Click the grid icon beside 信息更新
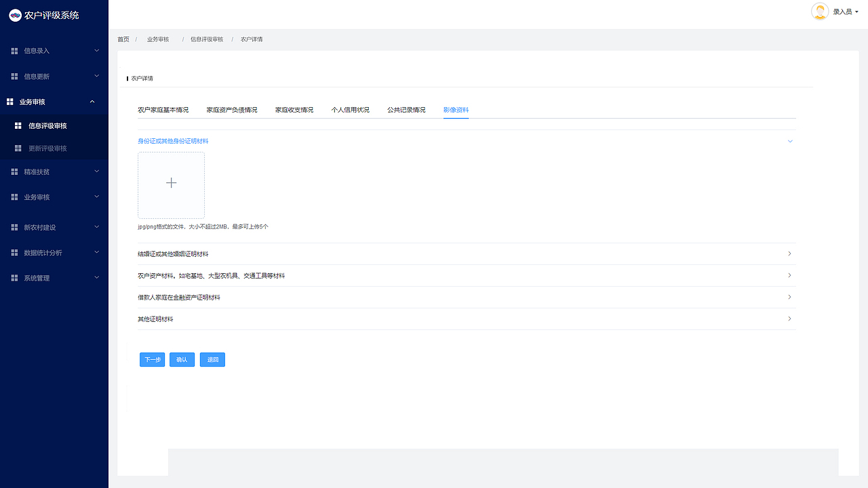Image resolution: width=868 pixels, height=488 pixels. pos(14,77)
